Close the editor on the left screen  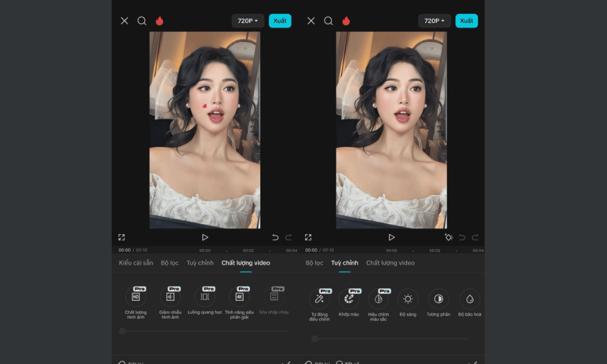pyautogui.click(x=124, y=21)
